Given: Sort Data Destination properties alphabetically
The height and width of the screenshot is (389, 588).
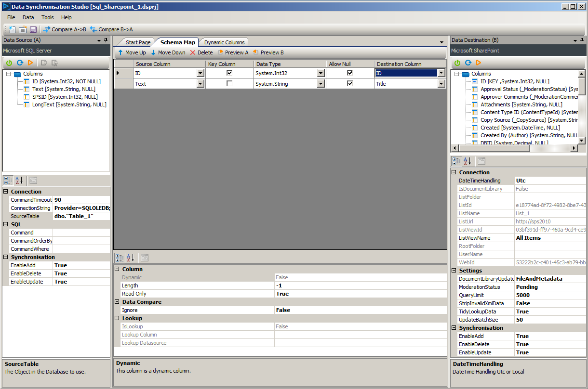Looking at the screenshot, I should [x=467, y=161].
